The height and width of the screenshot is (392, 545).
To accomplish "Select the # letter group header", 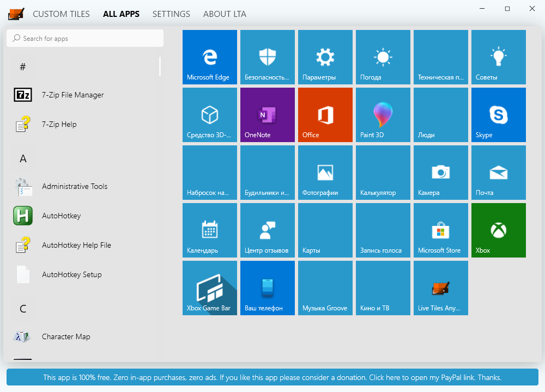I will coord(22,66).
